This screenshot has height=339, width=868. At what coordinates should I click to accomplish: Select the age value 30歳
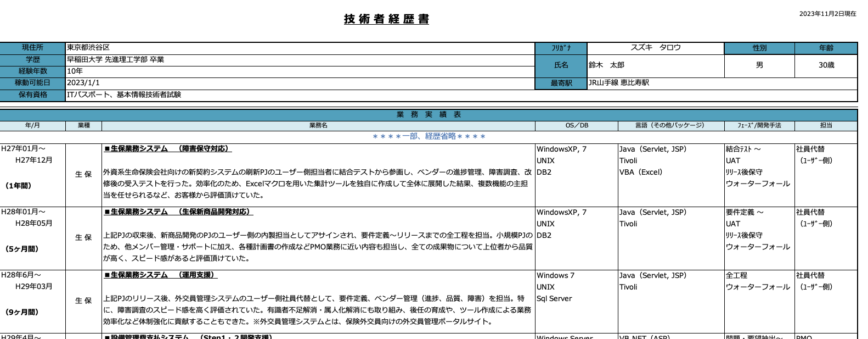click(x=826, y=65)
